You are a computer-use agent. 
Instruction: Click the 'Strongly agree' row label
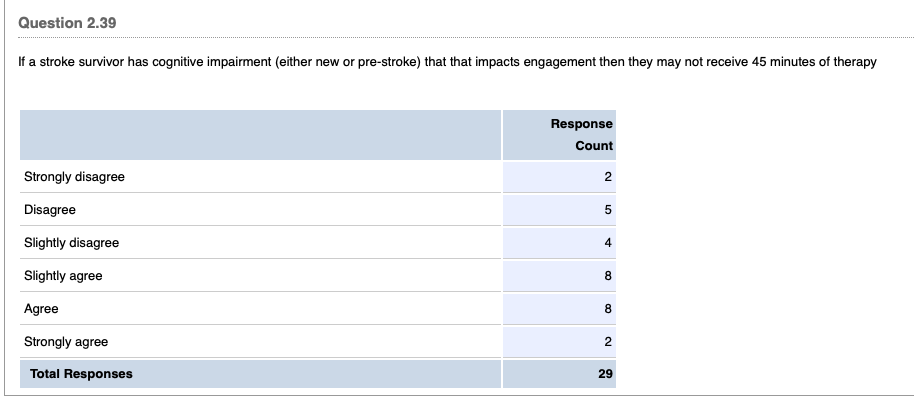tap(66, 342)
